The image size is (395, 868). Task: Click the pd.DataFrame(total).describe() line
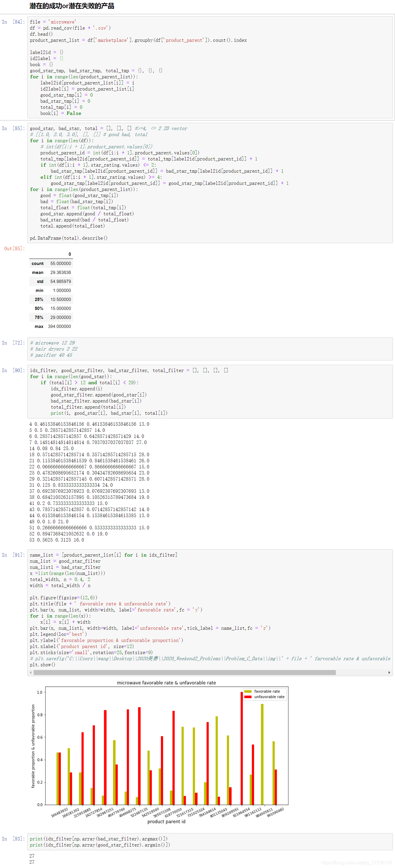tap(69, 238)
